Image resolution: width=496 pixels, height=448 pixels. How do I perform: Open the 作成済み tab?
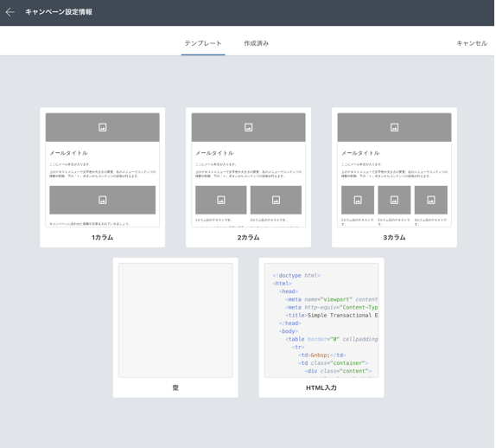pos(257,43)
